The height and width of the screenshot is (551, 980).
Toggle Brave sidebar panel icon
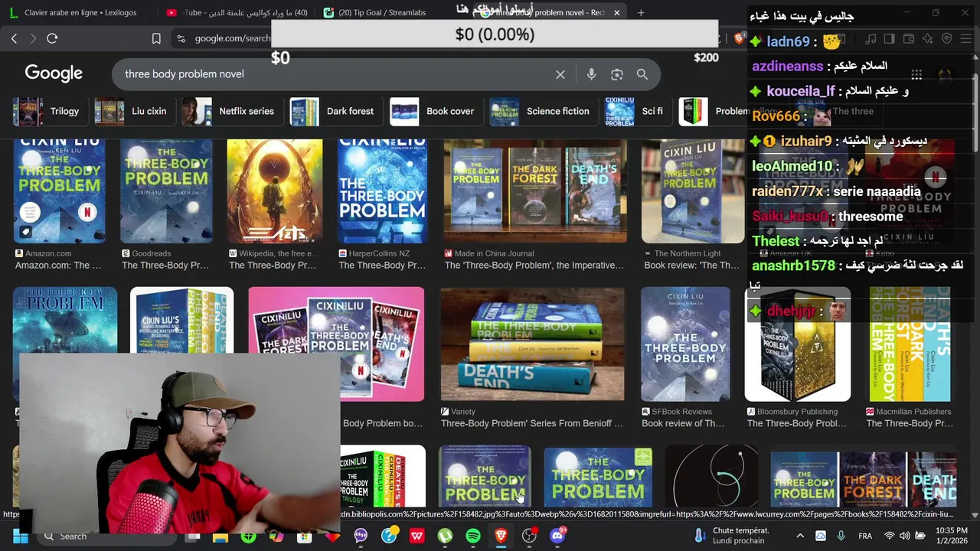click(x=889, y=38)
